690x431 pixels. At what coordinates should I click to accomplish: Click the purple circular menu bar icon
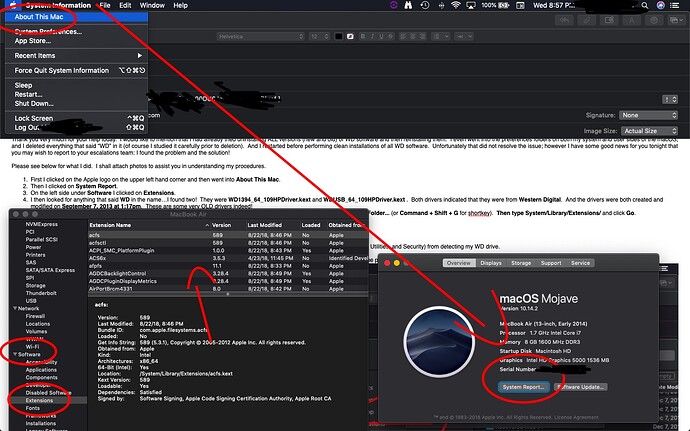coord(393,5)
